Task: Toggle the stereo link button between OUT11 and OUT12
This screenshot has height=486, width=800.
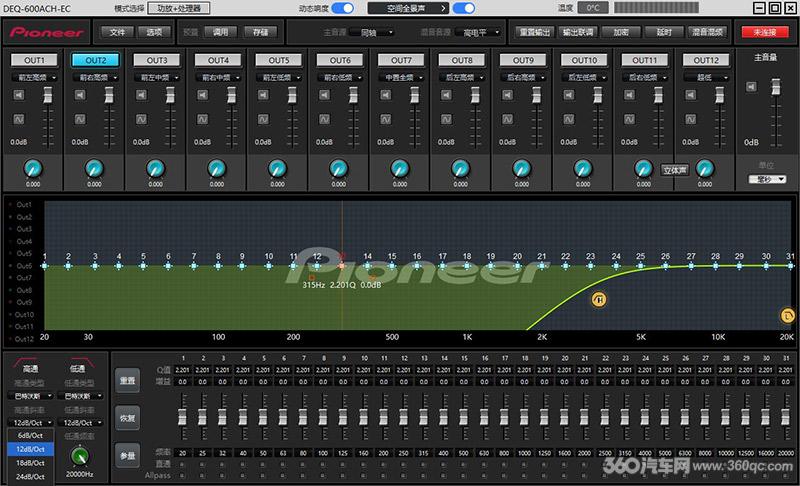Action: (674, 170)
